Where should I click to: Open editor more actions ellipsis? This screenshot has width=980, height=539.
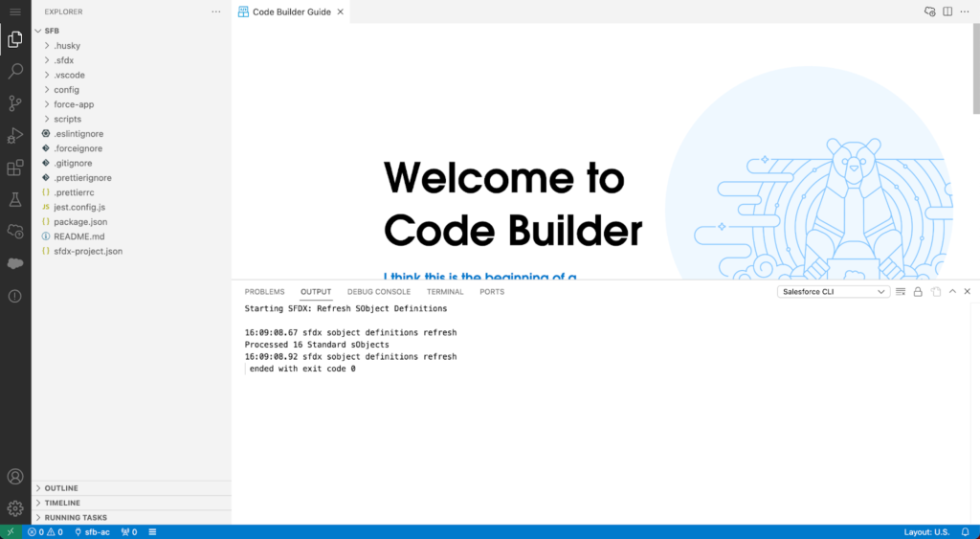click(965, 11)
